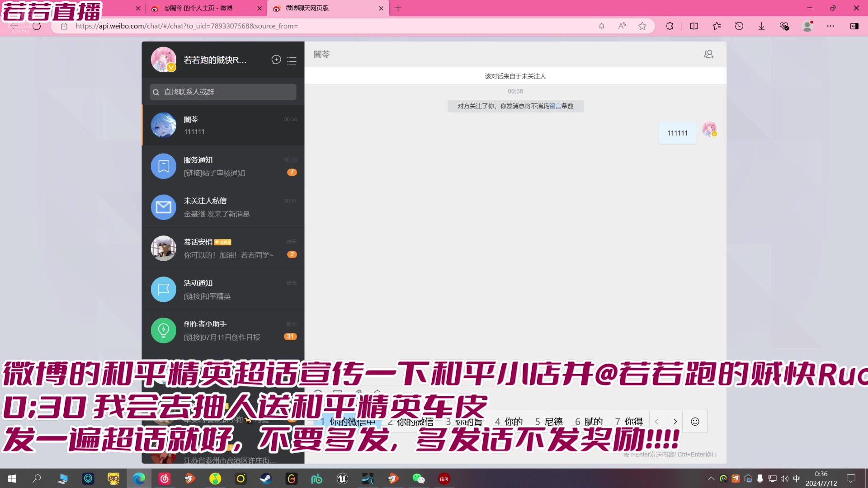The height and width of the screenshot is (488, 868).
Task: Click the browser refresh icon
Action: tap(37, 26)
